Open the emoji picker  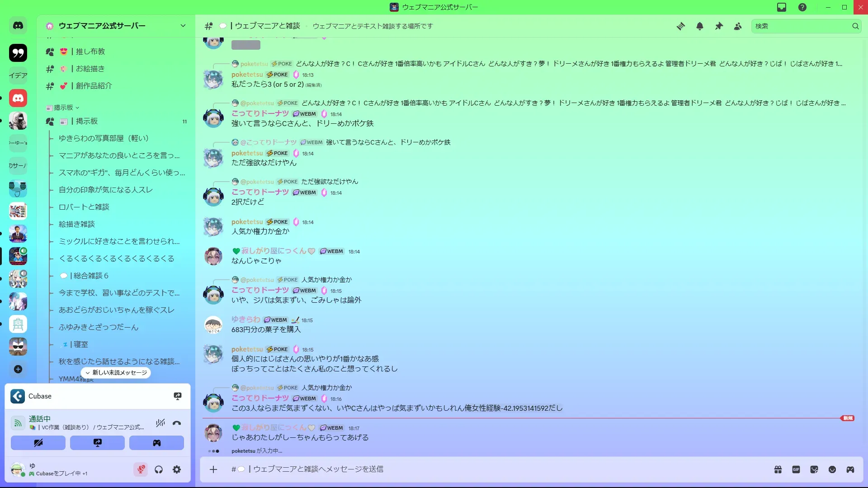(x=832, y=469)
